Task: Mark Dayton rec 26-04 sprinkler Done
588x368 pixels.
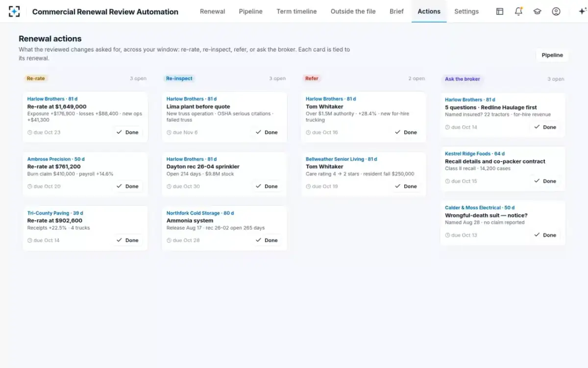Action: coord(266,186)
